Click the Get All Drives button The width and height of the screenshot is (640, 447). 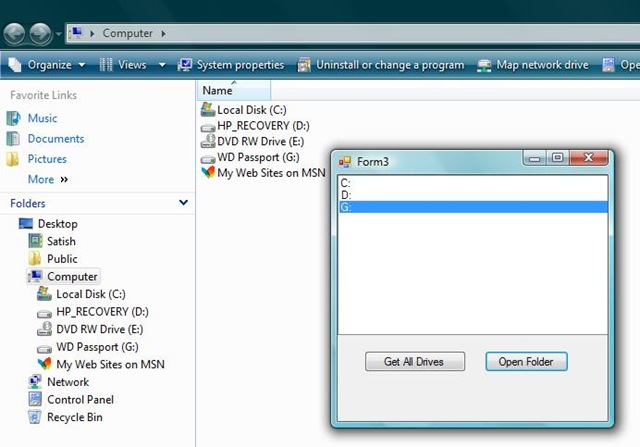click(415, 361)
